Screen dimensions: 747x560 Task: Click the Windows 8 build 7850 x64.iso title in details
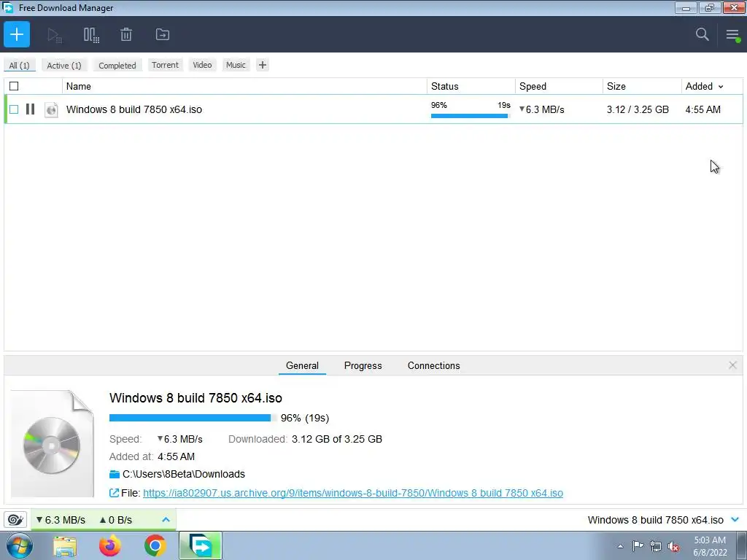point(196,397)
